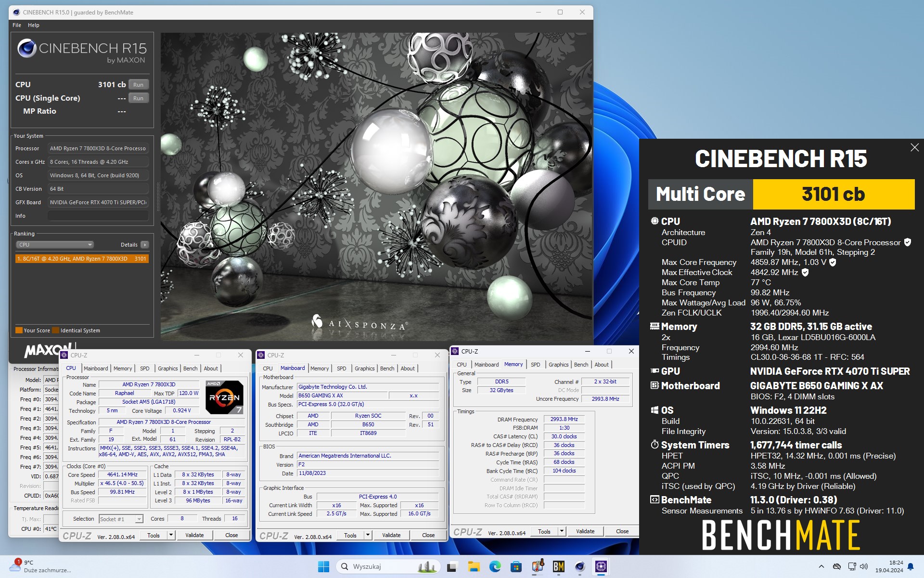Switch to CPU-Z taskbar icon
The image size is (924, 578).
(x=601, y=566)
